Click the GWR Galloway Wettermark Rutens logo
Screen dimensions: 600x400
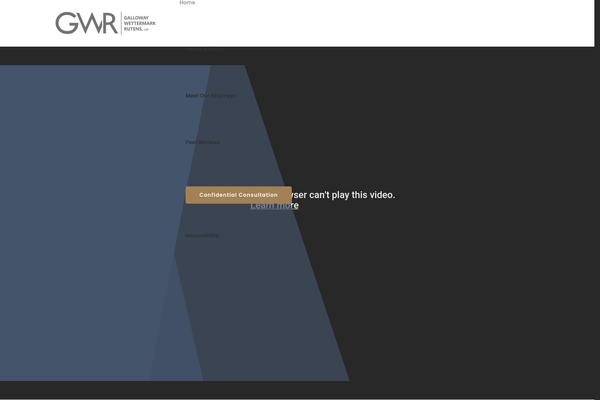point(106,23)
